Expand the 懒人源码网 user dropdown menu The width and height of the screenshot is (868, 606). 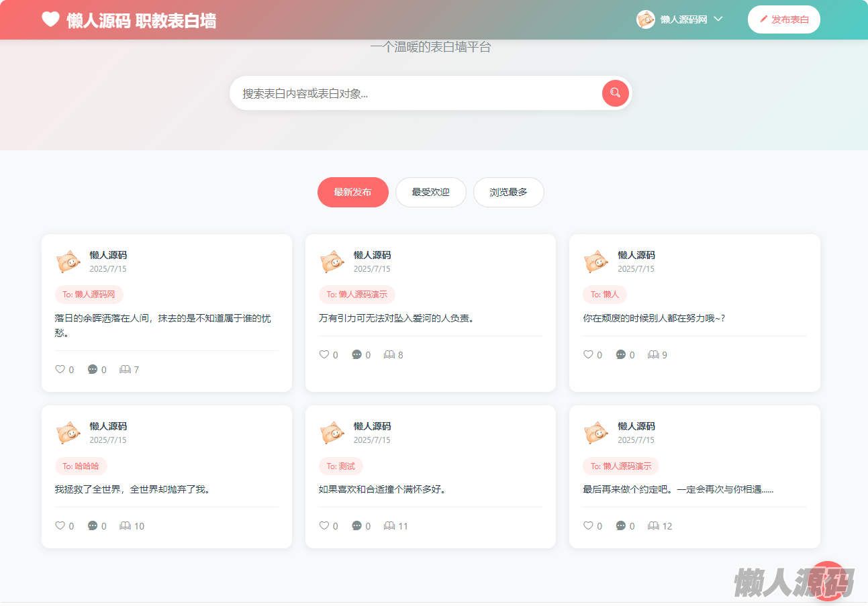pyautogui.click(x=718, y=19)
